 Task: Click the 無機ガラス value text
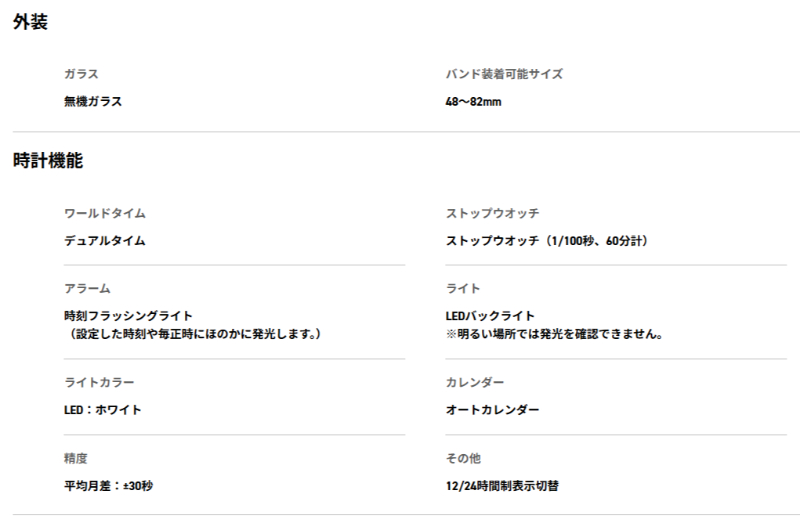click(93, 101)
